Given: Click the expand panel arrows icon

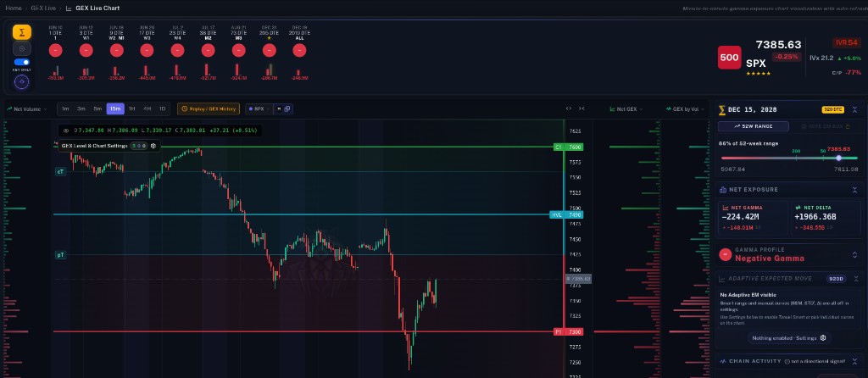Looking at the screenshot, I should (x=569, y=108).
